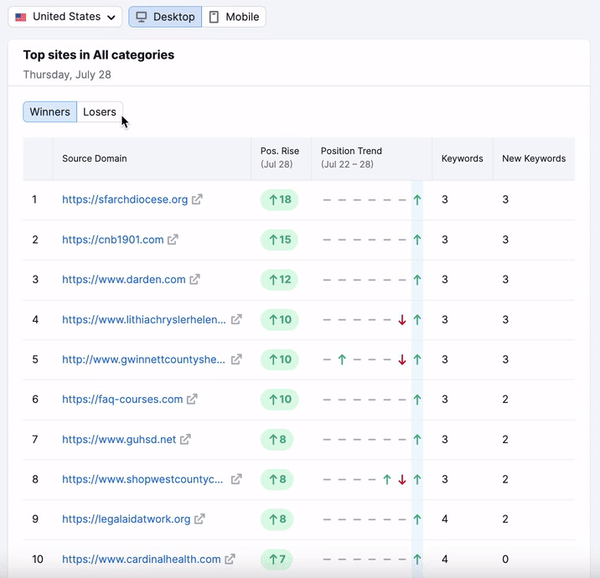Open external link icon for shopwestcountyc row
This screenshot has height=578, width=600.
[x=236, y=479]
